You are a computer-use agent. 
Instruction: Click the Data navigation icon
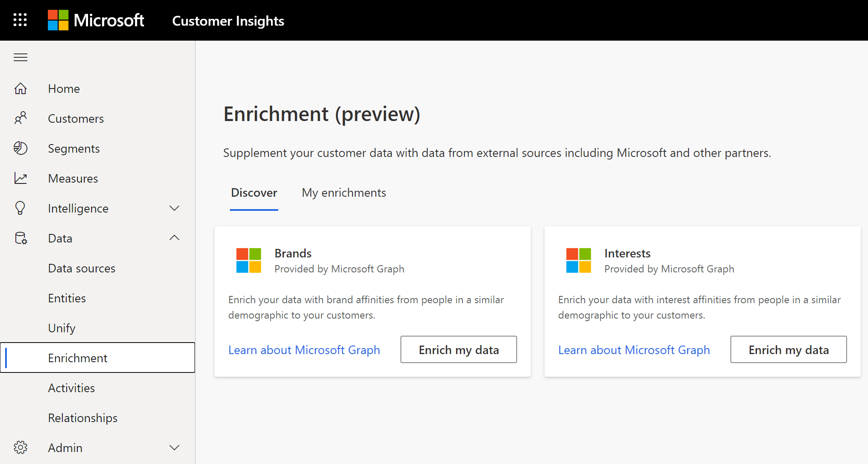[x=21, y=238]
